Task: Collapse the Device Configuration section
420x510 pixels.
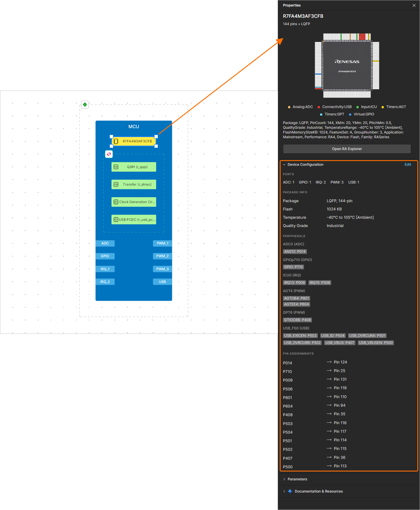Action: [x=284, y=165]
